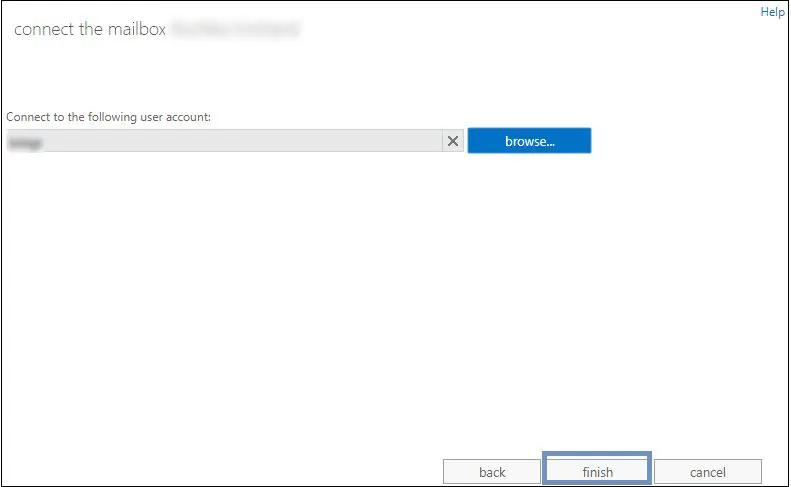Click 'Connect to the following user account:' label

pyautogui.click(x=108, y=117)
